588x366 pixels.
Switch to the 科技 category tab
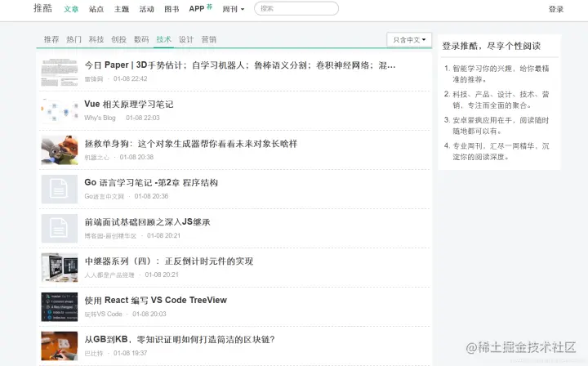[96, 39]
